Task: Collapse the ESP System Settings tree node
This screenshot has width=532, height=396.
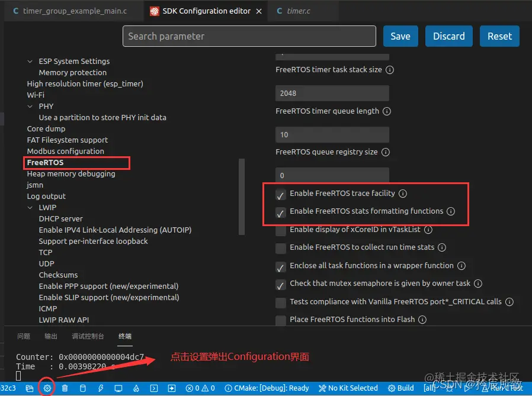Action: click(30, 62)
